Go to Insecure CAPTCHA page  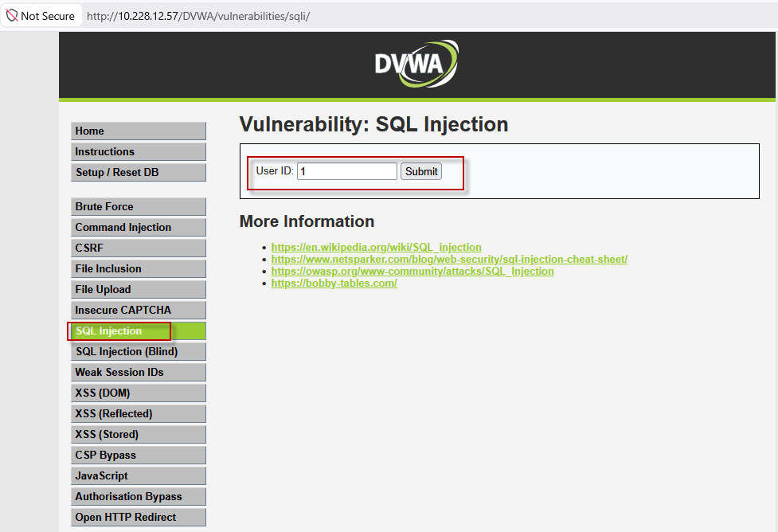point(139,310)
